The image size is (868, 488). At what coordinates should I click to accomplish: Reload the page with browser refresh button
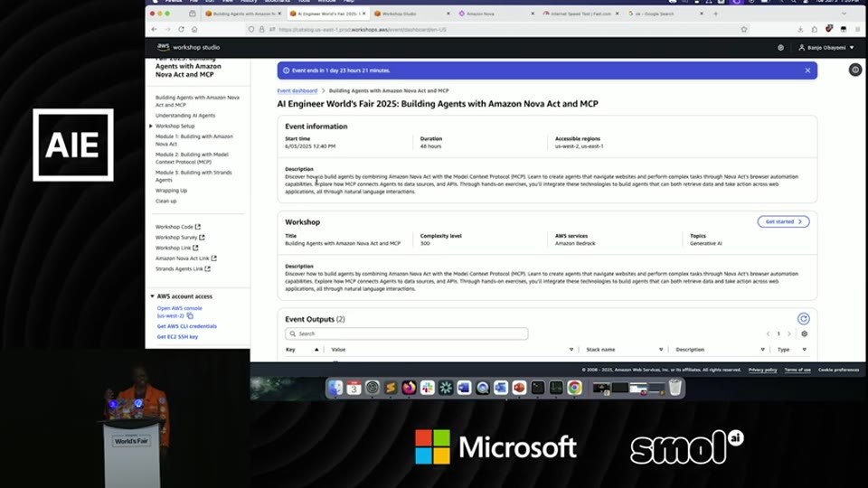pos(181,29)
